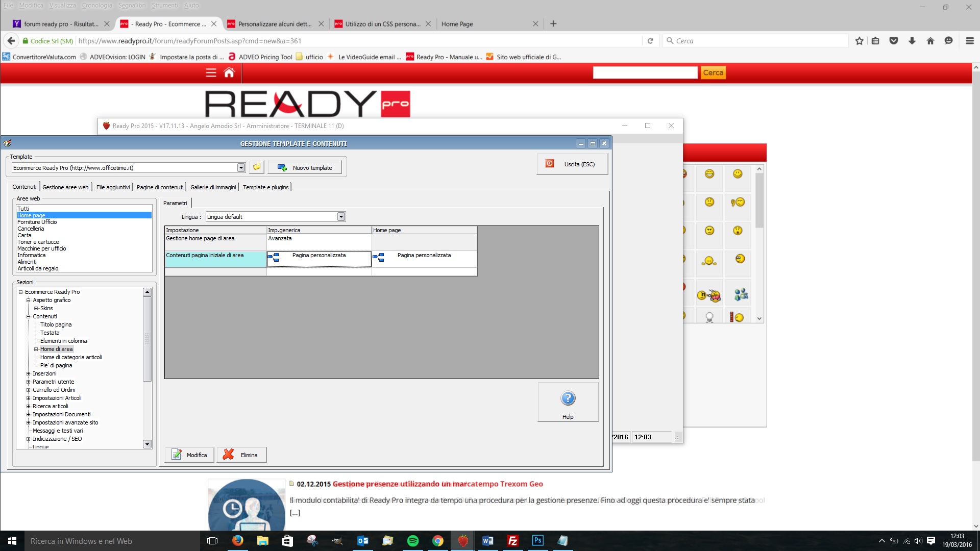
Task: Expand the Parametri utente tree node
Action: tap(29, 382)
